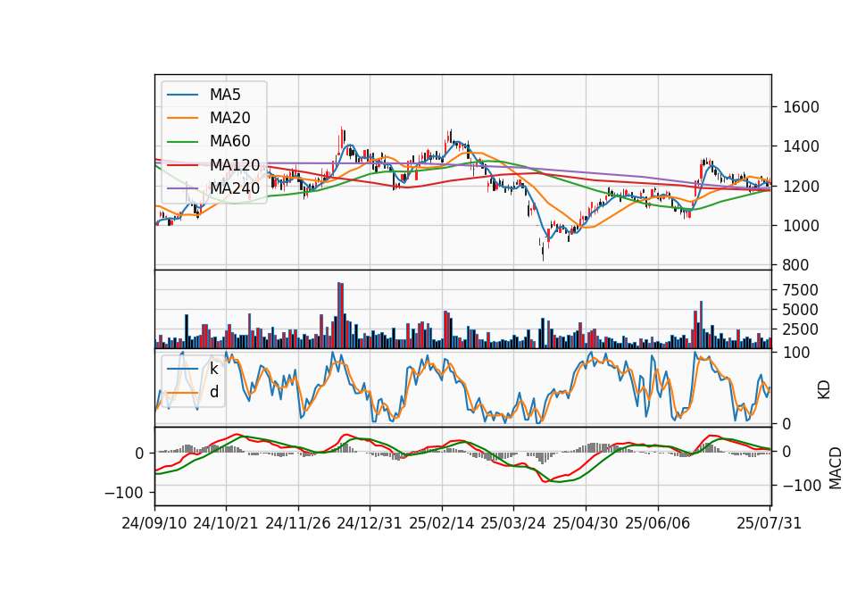This screenshot has width=857, height=616.
Task: Click the 1000 price axis label
Action: coord(801,226)
